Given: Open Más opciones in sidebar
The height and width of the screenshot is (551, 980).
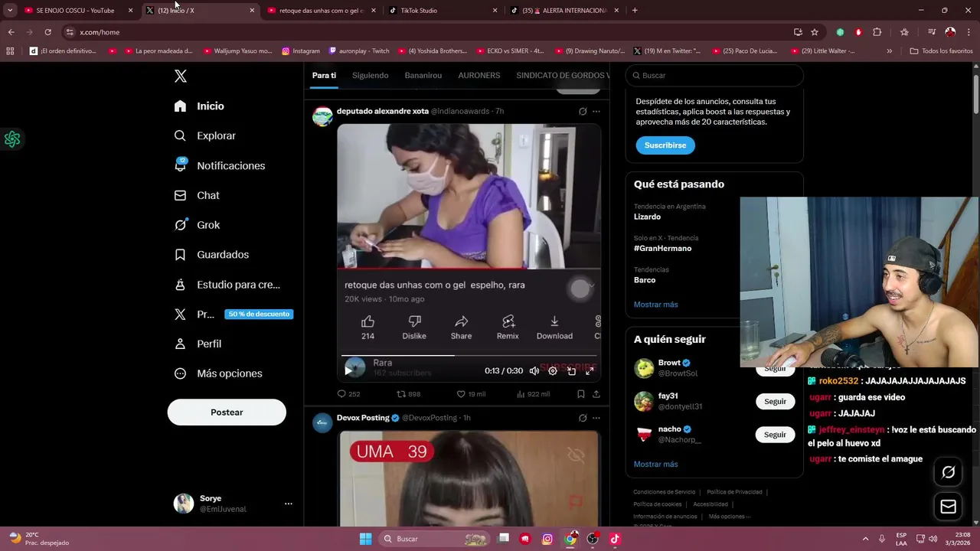Looking at the screenshot, I should point(218,373).
